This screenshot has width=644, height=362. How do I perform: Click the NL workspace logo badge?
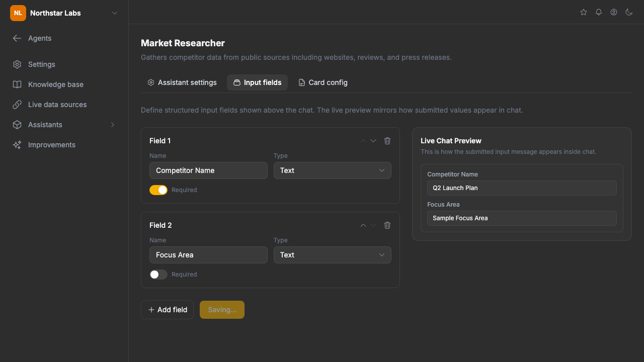point(18,13)
